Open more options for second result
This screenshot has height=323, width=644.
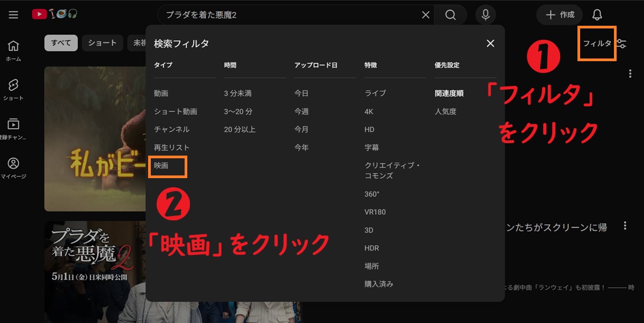coord(625,226)
